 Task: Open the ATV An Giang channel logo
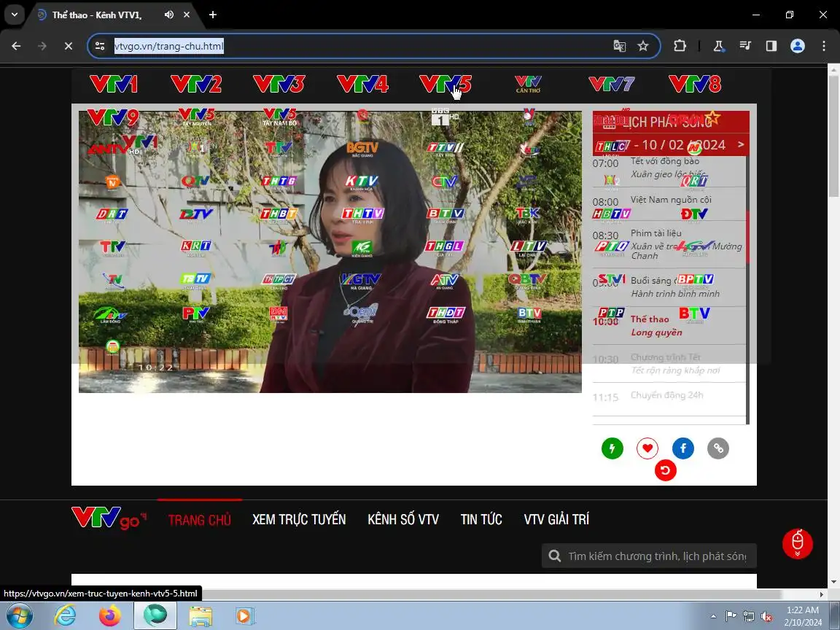(x=445, y=281)
